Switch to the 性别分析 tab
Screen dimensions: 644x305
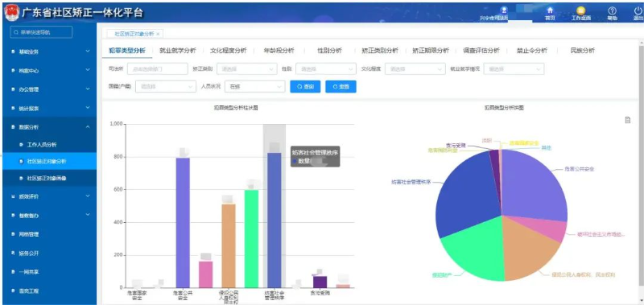pyautogui.click(x=329, y=51)
